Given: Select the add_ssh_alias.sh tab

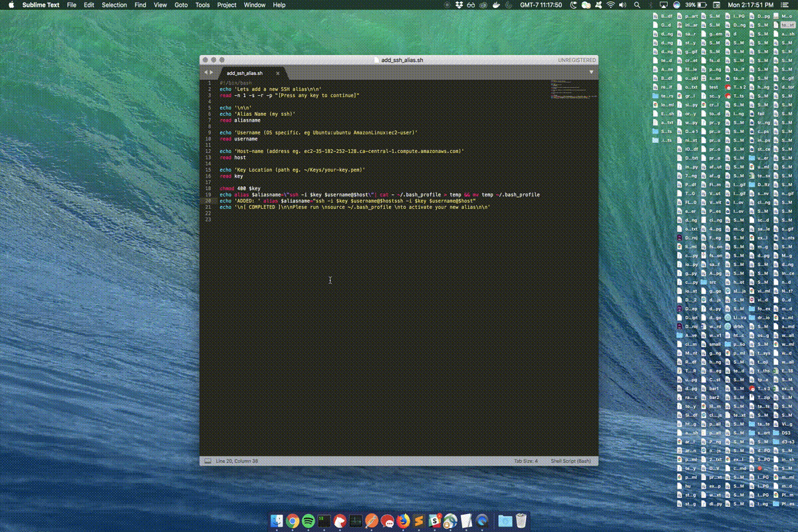Looking at the screenshot, I should point(245,73).
